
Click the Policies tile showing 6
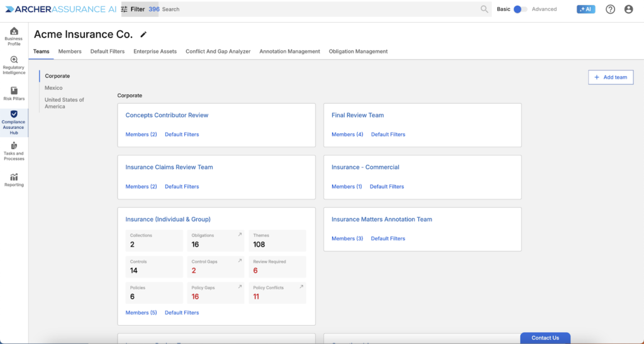click(155, 292)
